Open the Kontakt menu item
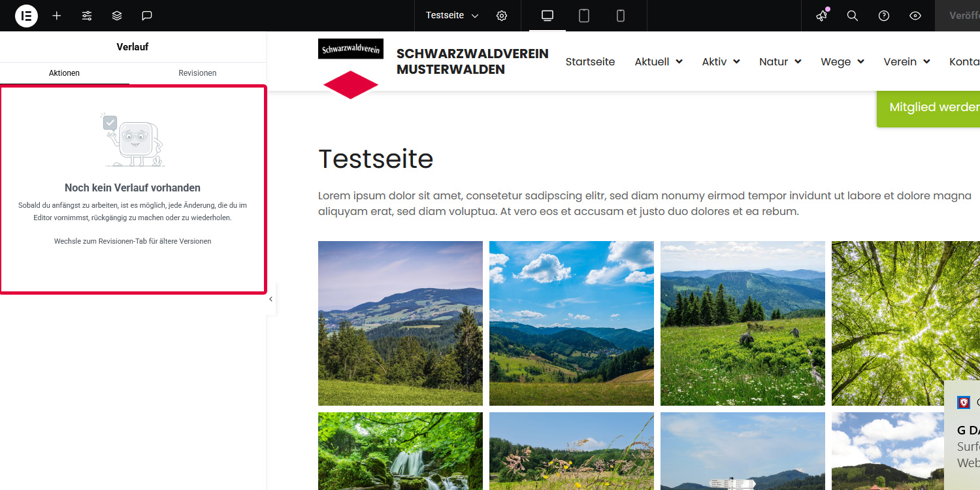The height and width of the screenshot is (490, 980). pos(965,61)
